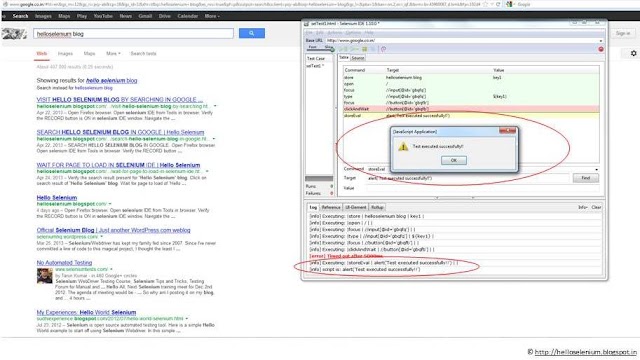Open the Base URL dropdown arrow
Viewport: 640px width, 360px height.
pos(601,41)
